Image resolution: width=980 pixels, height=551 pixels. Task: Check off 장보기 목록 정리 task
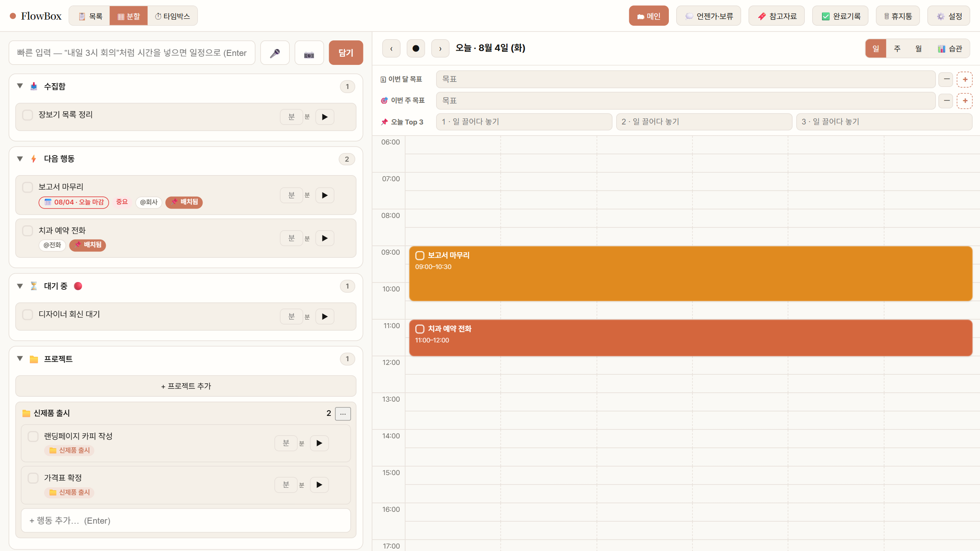28,115
